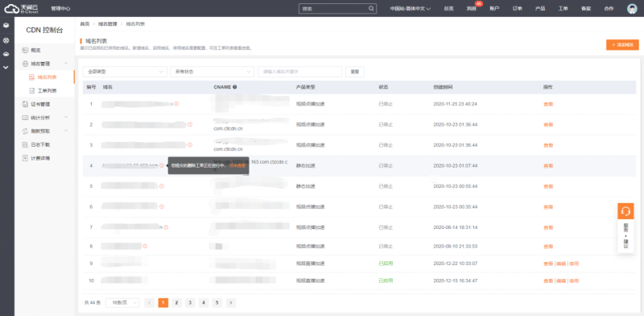Click the cube icon in the far-left rail
Screen dimensions: 644x316
(6, 25)
